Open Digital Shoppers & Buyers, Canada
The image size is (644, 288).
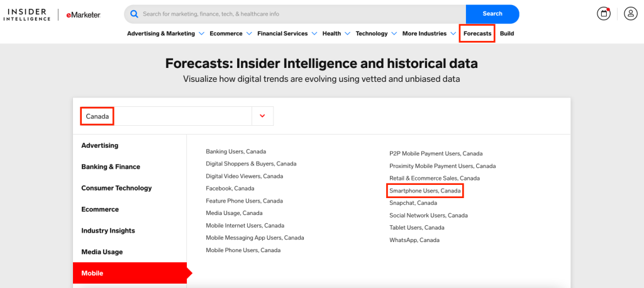pos(251,163)
